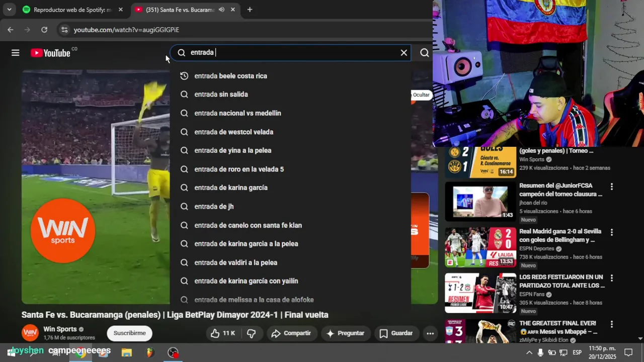The height and width of the screenshot is (362, 644).
Task: Like the video with thumbs up 11 K
Action: tap(223, 333)
